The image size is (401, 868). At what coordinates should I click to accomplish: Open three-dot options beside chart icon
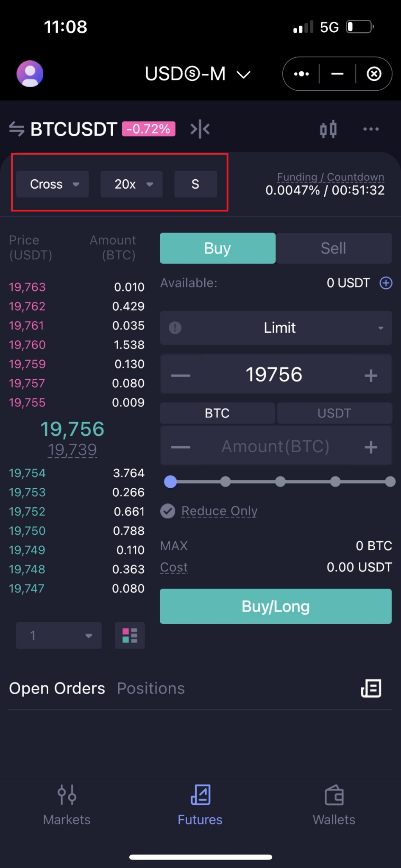point(371,129)
